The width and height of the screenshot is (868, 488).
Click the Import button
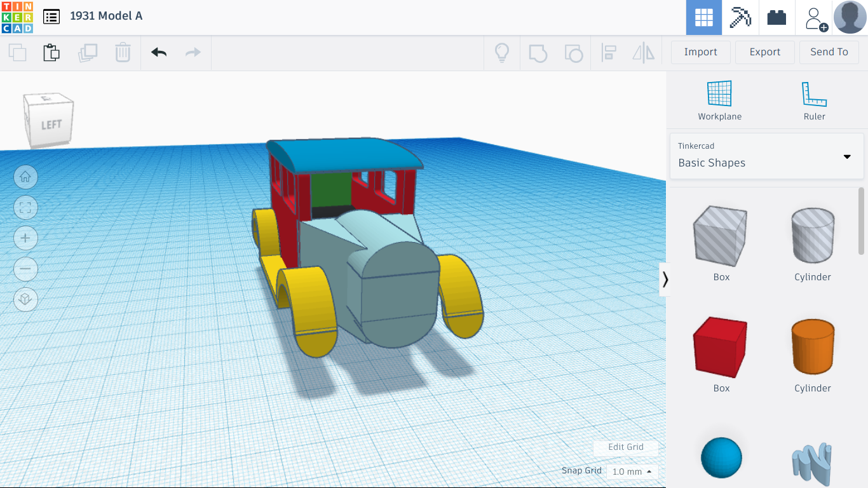pos(701,52)
